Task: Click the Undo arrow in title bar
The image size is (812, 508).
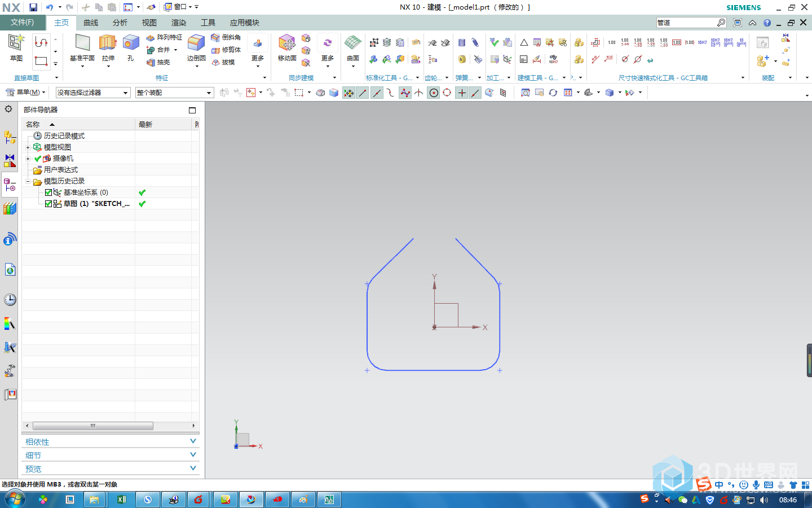Action: [50, 7]
